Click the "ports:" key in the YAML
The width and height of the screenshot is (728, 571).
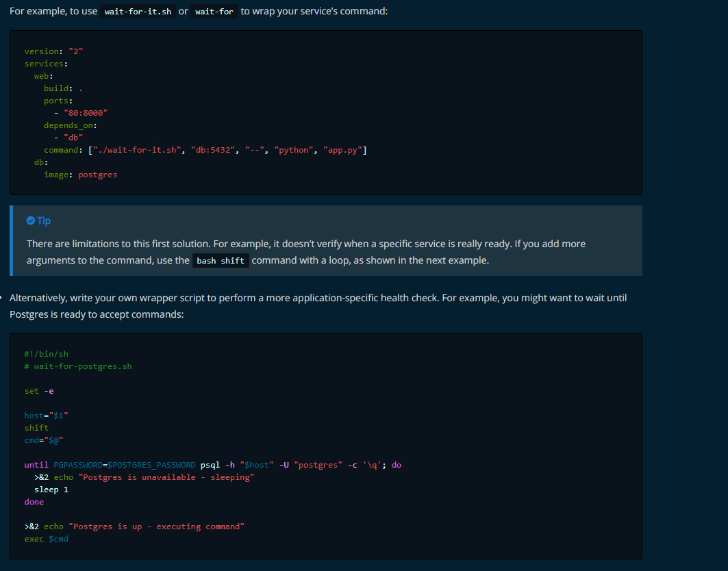point(58,101)
